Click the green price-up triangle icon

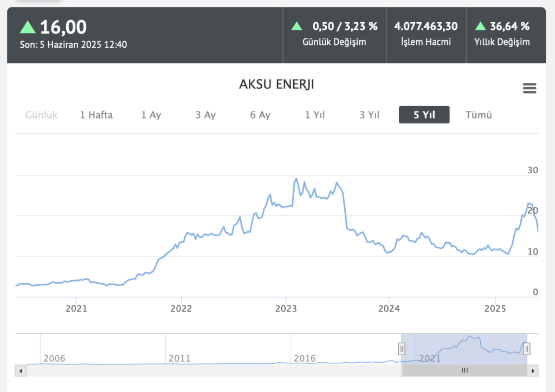pos(28,27)
